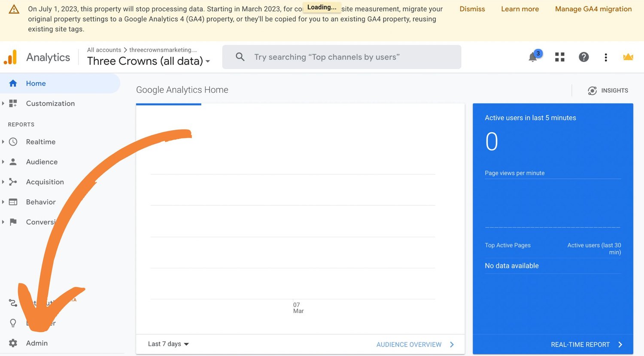
Task: Click the Conversions flag icon
Action: tap(13, 222)
